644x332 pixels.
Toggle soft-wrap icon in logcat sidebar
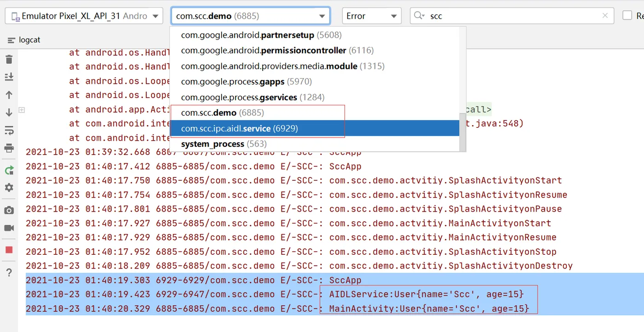(9, 131)
